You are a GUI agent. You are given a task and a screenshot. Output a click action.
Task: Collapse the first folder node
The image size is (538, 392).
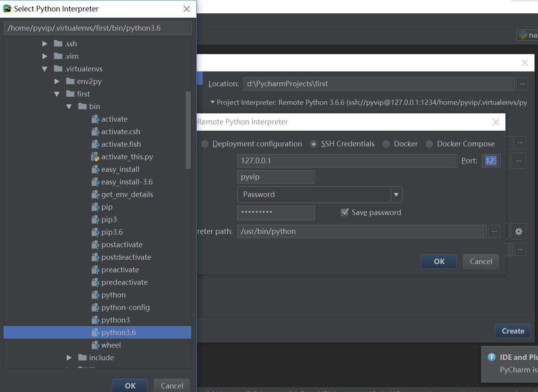coord(57,94)
